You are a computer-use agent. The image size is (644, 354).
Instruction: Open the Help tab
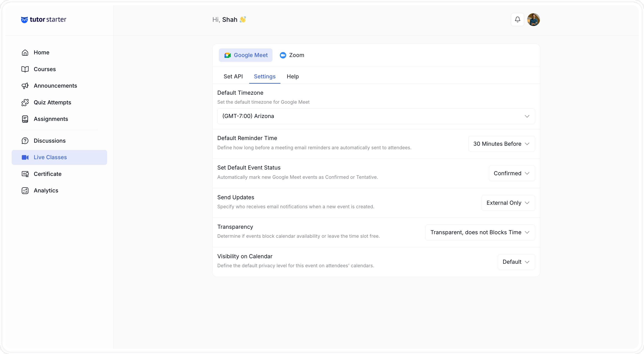coord(293,77)
